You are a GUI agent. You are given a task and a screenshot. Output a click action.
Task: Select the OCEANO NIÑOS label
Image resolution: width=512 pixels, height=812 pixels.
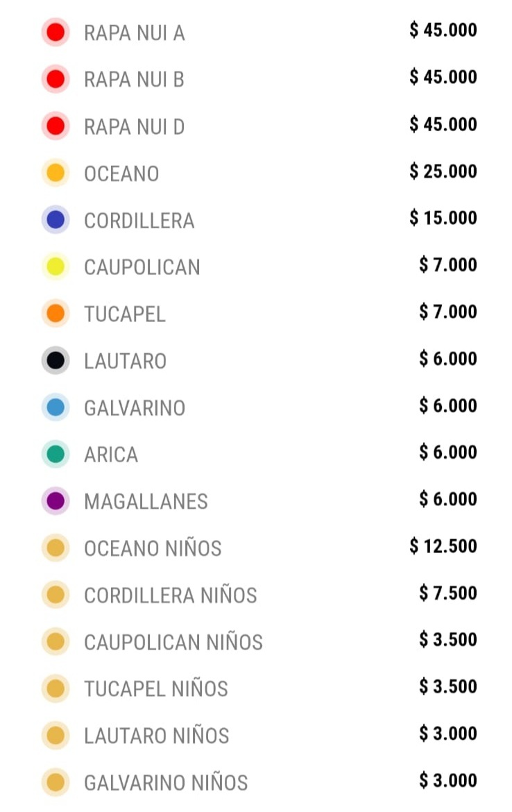153,548
